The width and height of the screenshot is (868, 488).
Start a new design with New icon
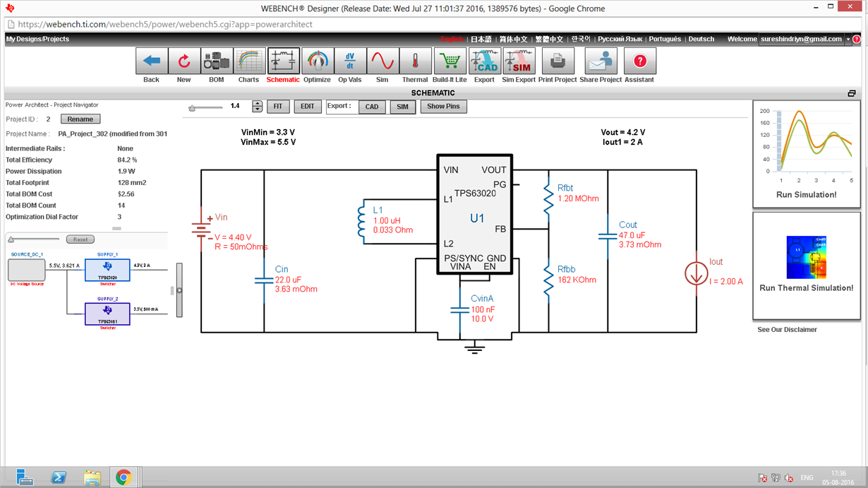pos(184,61)
